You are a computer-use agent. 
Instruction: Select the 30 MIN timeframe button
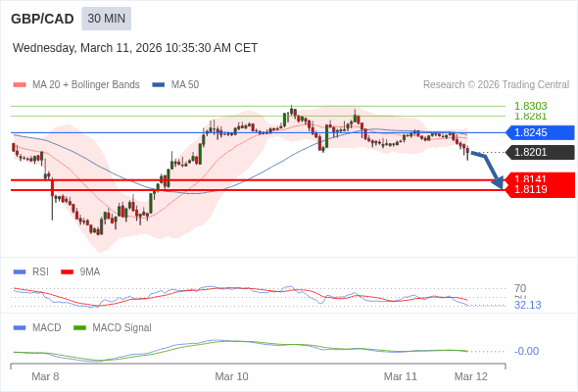(x=106, y=19)
